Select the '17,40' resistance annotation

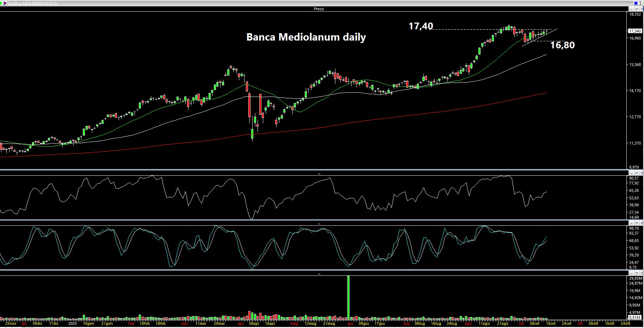tap(421, 26)
